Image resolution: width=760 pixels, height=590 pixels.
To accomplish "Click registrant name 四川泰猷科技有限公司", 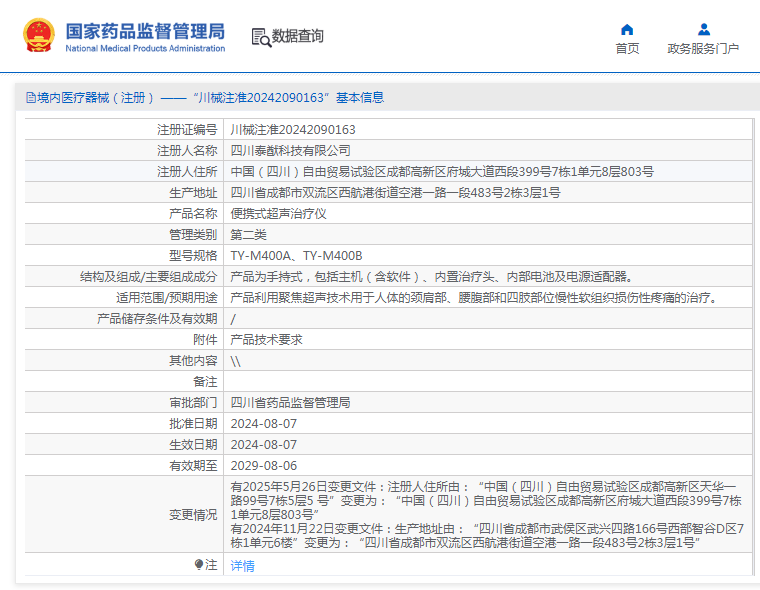I will (290, 151).
